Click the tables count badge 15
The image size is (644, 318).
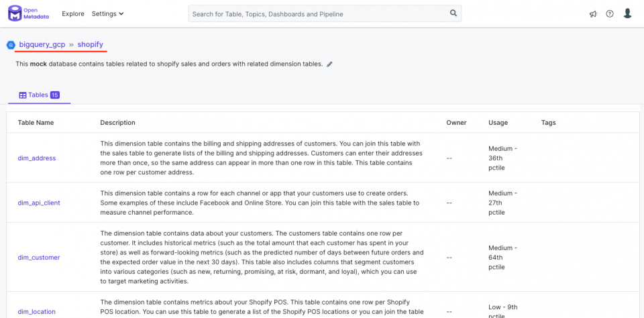55,95
